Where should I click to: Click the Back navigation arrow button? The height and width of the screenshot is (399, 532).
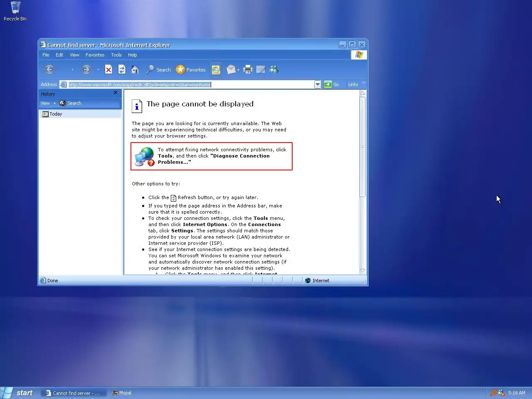click(x=49, y=69)
